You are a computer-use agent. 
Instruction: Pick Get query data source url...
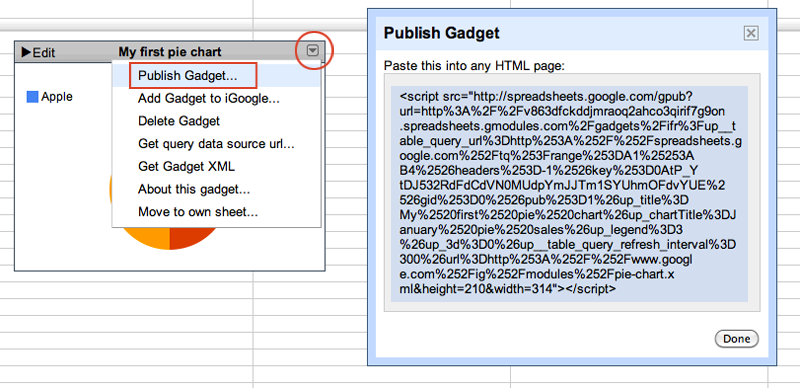[216, 144]
